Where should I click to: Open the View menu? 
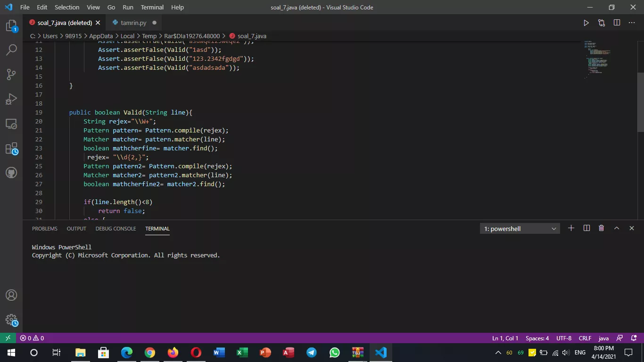tap(93, 7)
